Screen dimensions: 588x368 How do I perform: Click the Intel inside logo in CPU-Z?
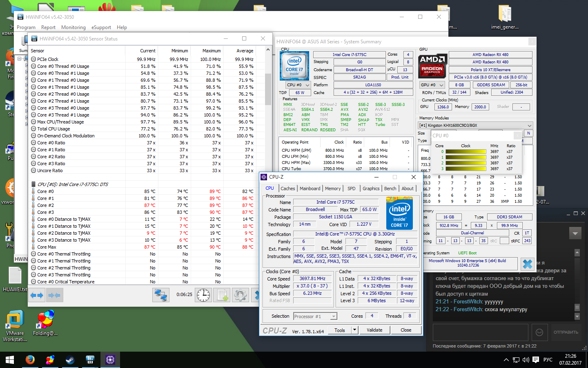tap(399, 213)
